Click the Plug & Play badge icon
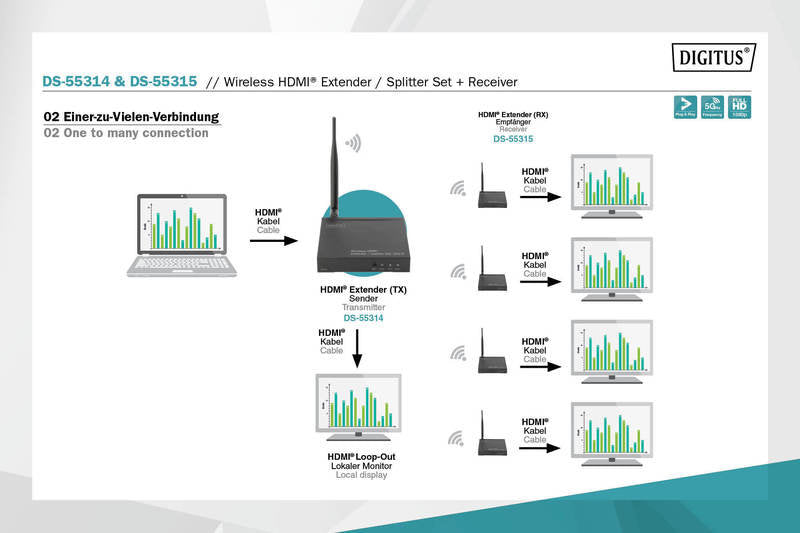800x533 pixels. (x=684, y=108)
